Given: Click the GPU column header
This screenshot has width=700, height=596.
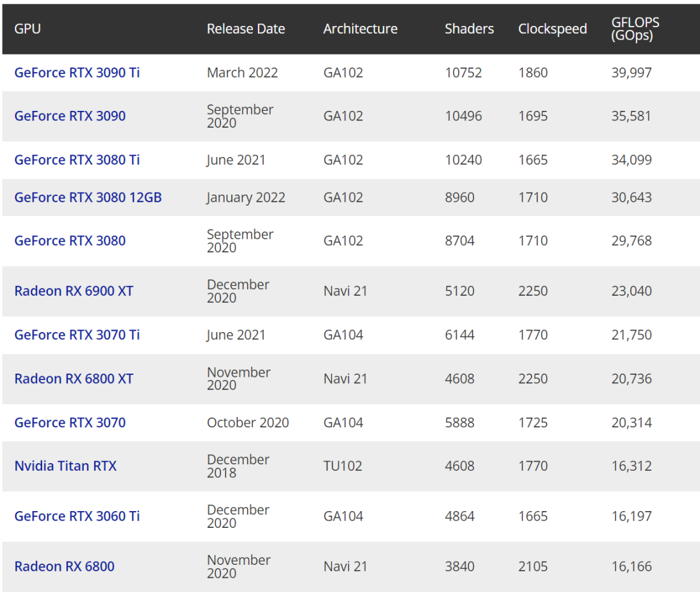Looking at the screenshot, I should click(x=27, y=29).
